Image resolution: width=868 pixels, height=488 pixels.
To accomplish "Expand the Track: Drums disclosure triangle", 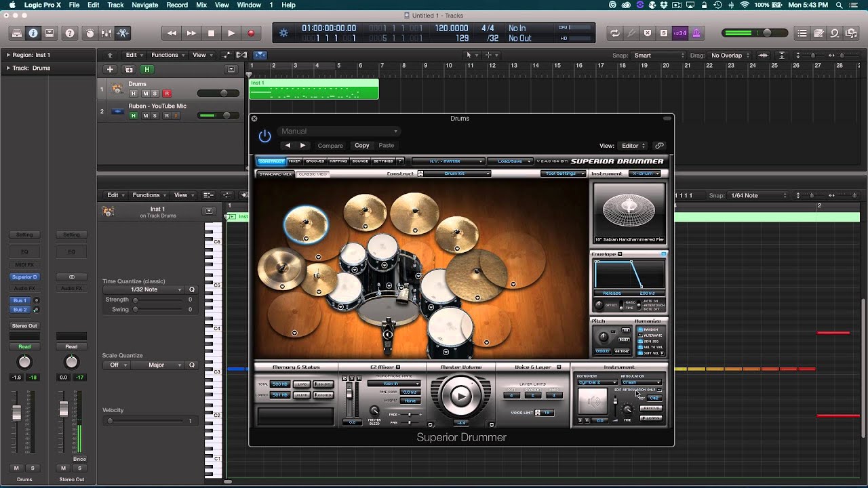I will tap(8, 68).
